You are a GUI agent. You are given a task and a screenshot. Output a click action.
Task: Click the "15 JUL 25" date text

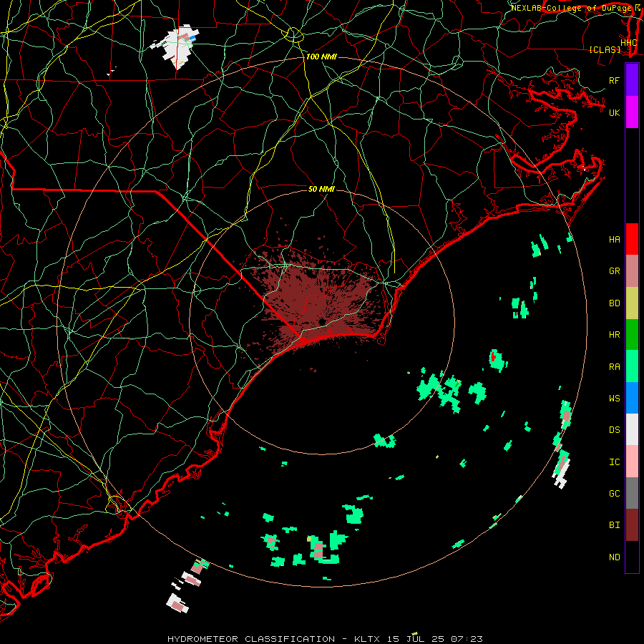click(415, 639)
